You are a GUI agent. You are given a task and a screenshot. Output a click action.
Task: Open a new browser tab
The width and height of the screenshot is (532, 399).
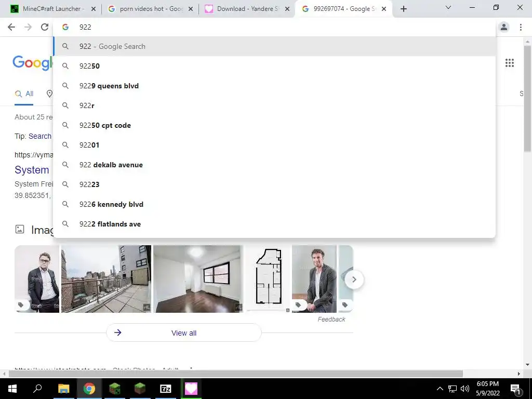coord(403,9)
